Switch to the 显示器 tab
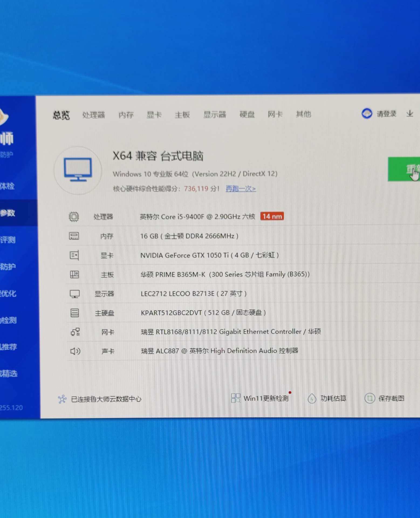This screenshot has width=420, height=518. [215, 115]
